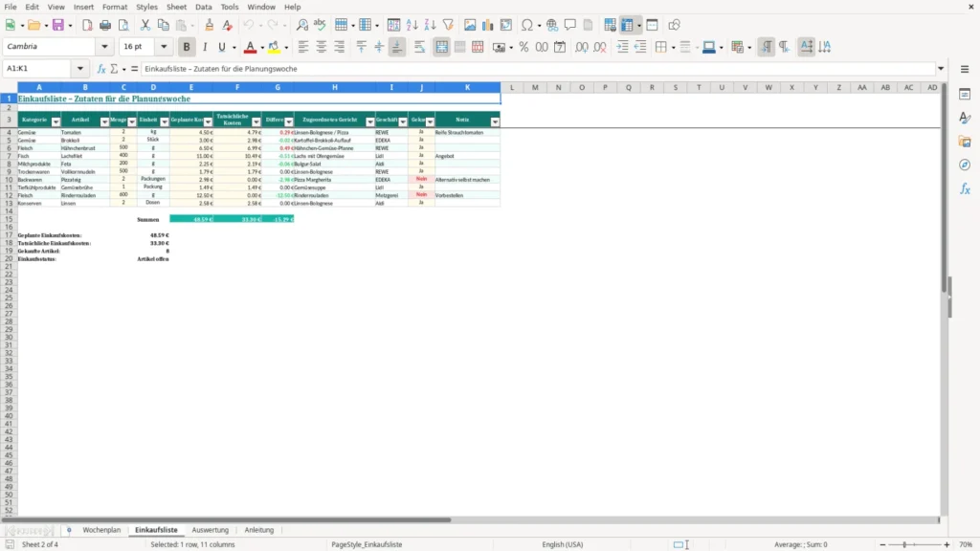Insert a comment using the toolbar icon
Image resolution: width=980 pixels, height=551 pixels.
tap(570, 25)
